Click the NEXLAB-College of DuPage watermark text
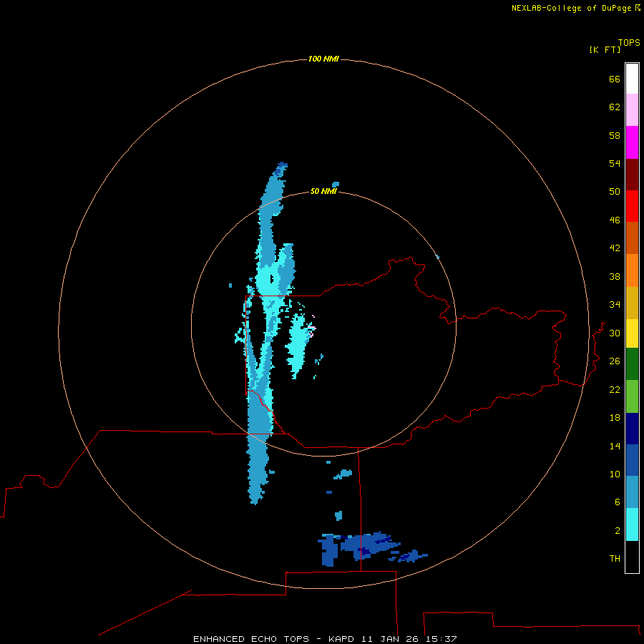644x644 pixels. point(575,8)
